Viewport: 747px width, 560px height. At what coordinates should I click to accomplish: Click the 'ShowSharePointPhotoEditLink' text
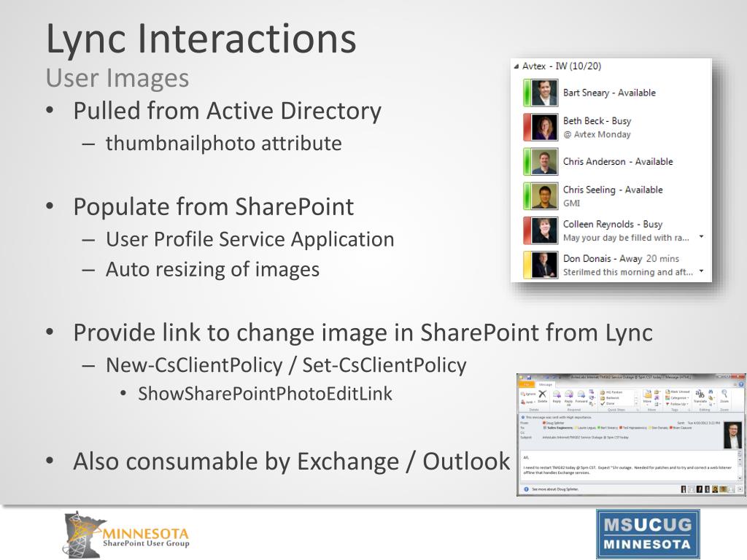click(x=265, y=394)
